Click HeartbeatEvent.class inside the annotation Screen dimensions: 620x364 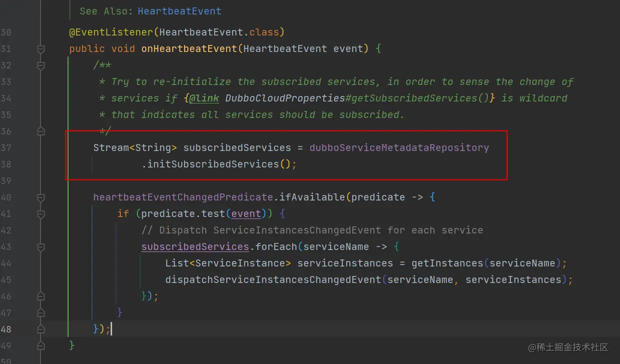tap(219, 32)
